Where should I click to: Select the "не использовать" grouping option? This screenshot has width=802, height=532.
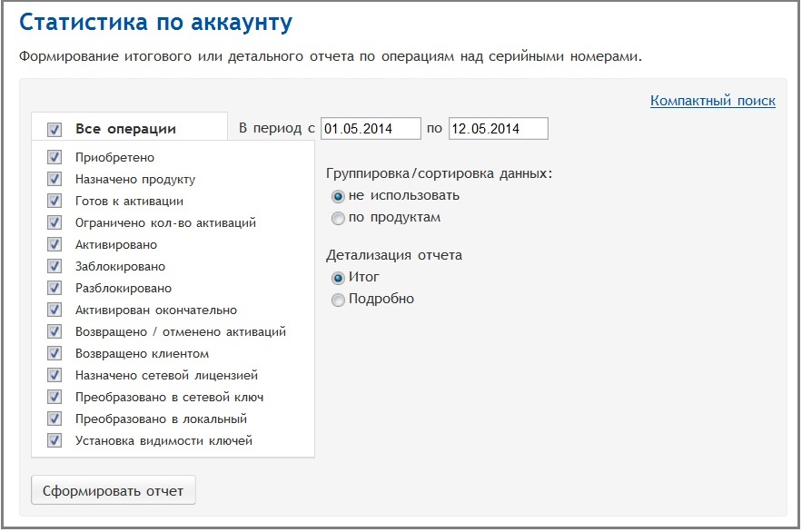pos(339,196)
